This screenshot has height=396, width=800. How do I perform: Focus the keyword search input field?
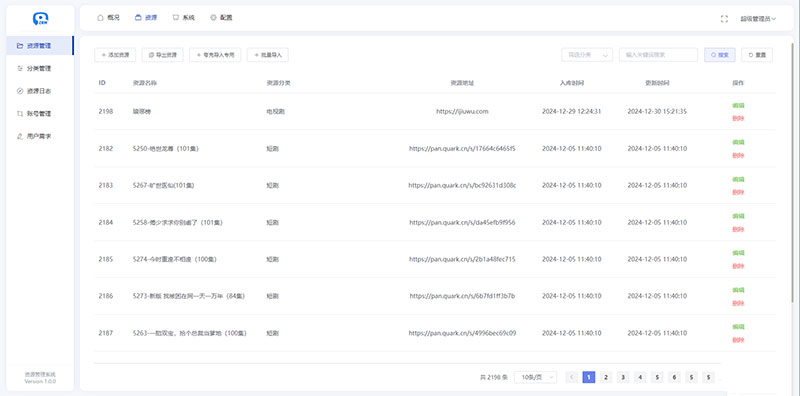tap(658, 55)
